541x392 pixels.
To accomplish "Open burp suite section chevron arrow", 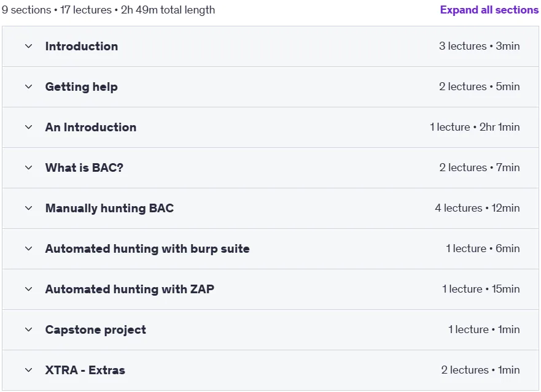I will coord(29,248).
